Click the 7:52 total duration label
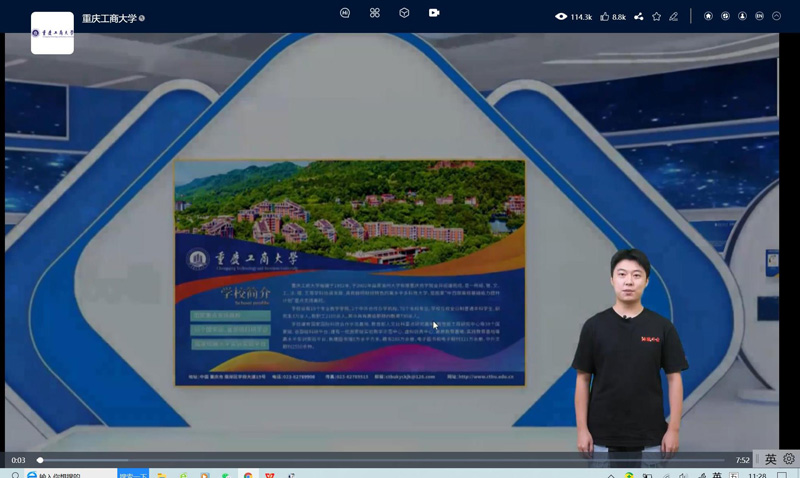This screenshot has width=800, height=478. pyautogui.click(x=742, y=460)
